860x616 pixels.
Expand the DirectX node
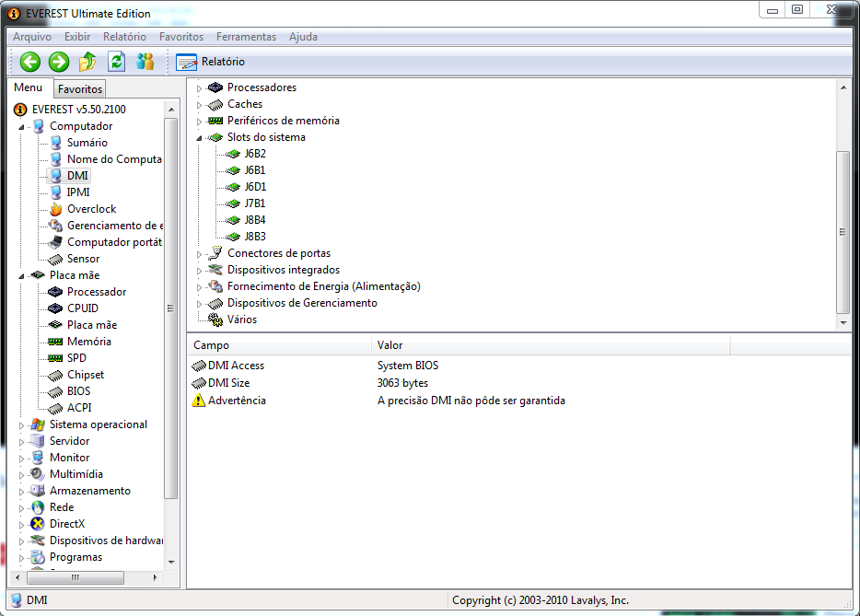[21, 525]
